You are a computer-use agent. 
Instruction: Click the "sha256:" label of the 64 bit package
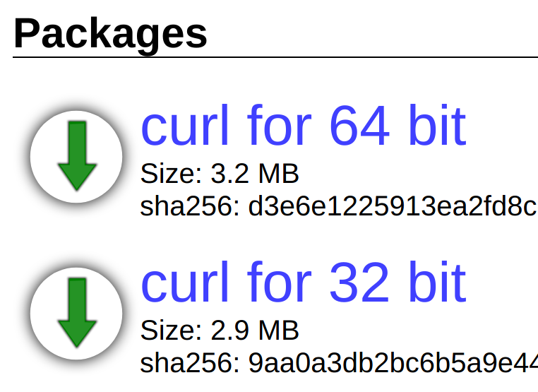191,207
